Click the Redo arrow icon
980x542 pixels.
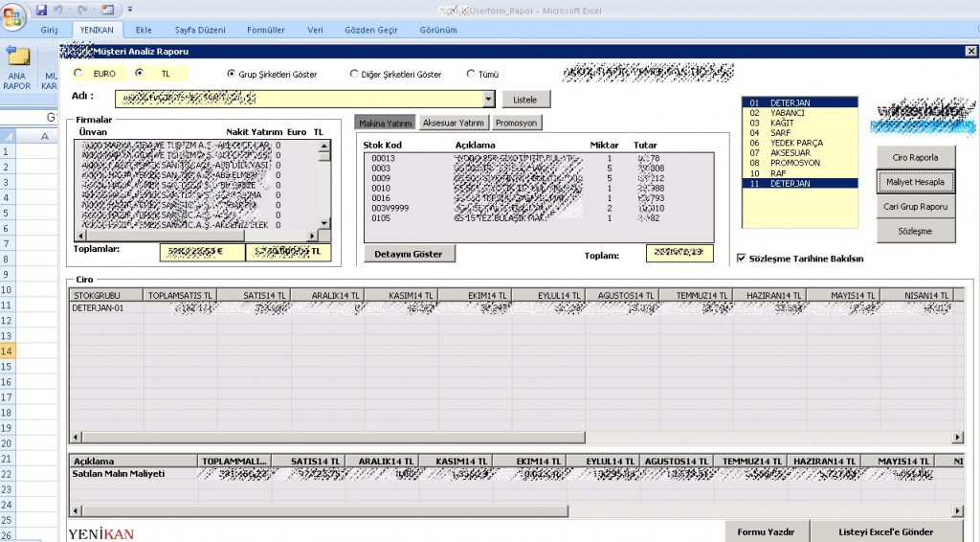coord(83,10)
